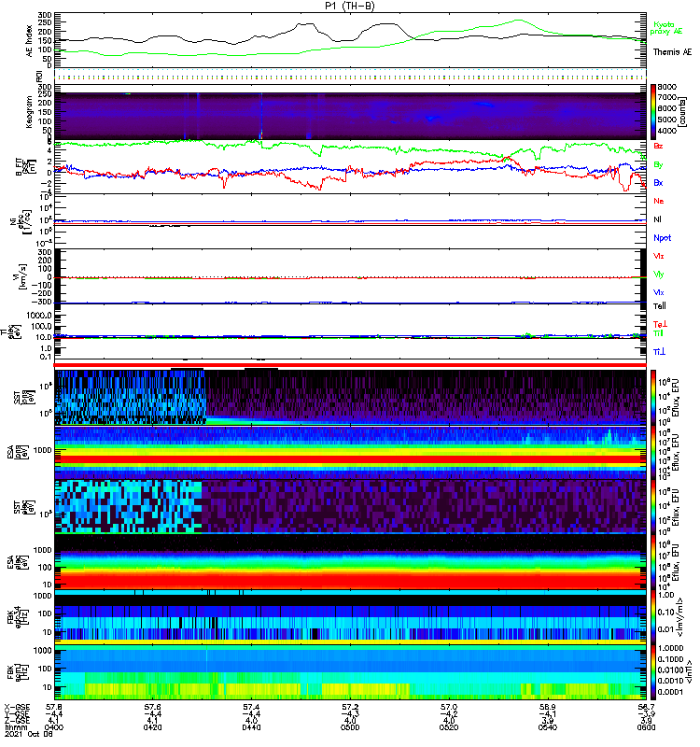Click the Keogram counts color bar
The height and width of the screenshot is (747, 700).
pyautogui.click(x=652, y=112)
